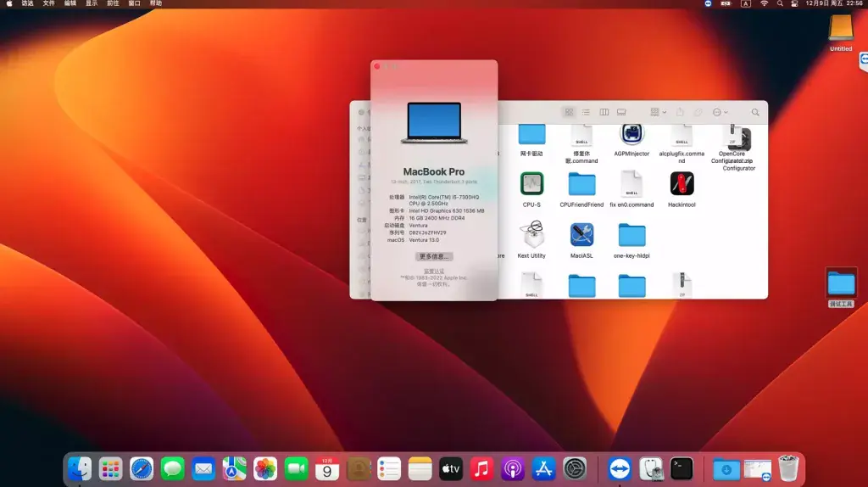Select the 修复休眠.command shell file
This screenshot has height=487, width=868.
click(581, 135)
